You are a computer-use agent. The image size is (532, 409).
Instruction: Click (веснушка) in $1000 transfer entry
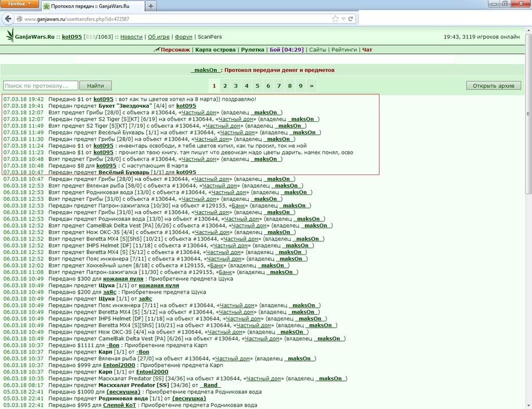click(x=123, y=392)
